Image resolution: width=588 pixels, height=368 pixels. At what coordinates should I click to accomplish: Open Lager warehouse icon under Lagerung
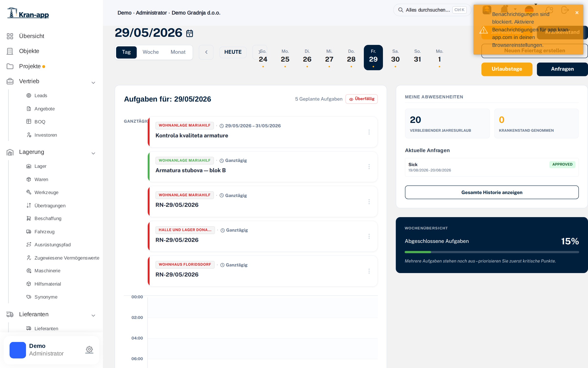29,166
